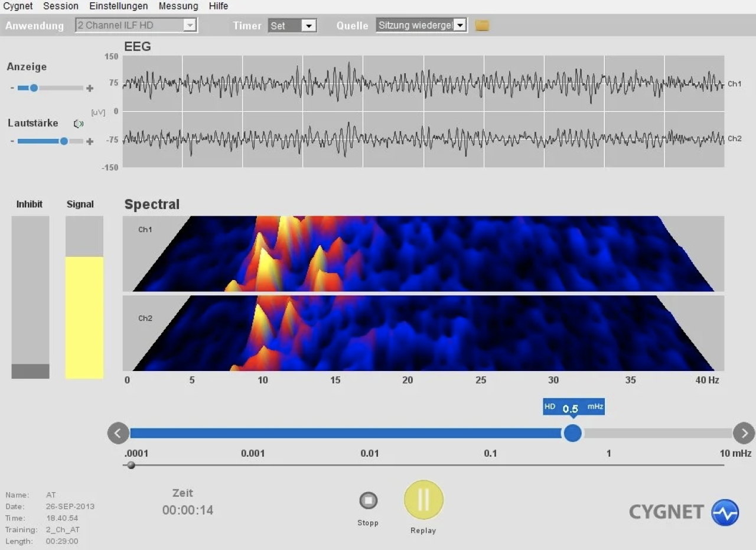Open the Timer Set dropdown
The height and width of the screenshot is (550, 756).
[309, 26]
